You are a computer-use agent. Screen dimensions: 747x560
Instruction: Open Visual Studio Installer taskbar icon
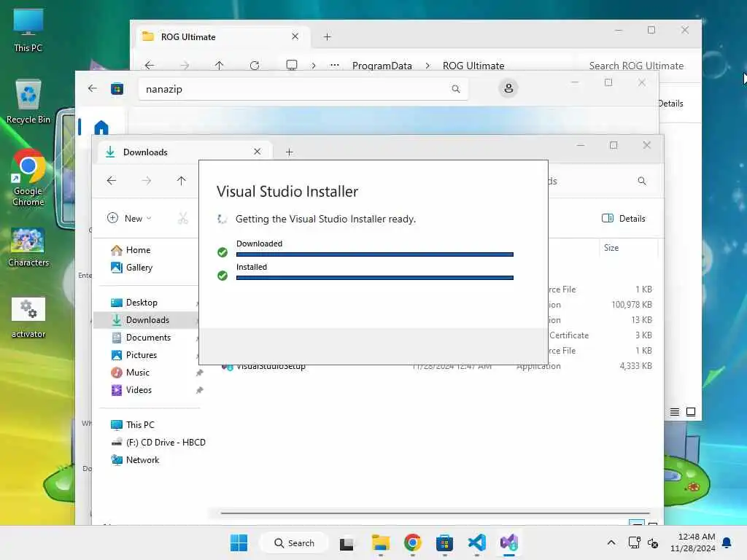tap(508, 542)
